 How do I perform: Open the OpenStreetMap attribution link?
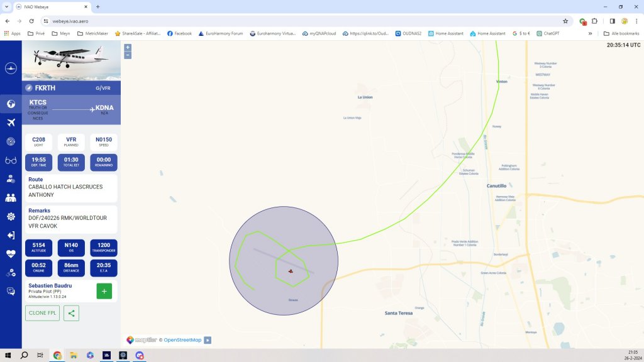click(182, 340)
